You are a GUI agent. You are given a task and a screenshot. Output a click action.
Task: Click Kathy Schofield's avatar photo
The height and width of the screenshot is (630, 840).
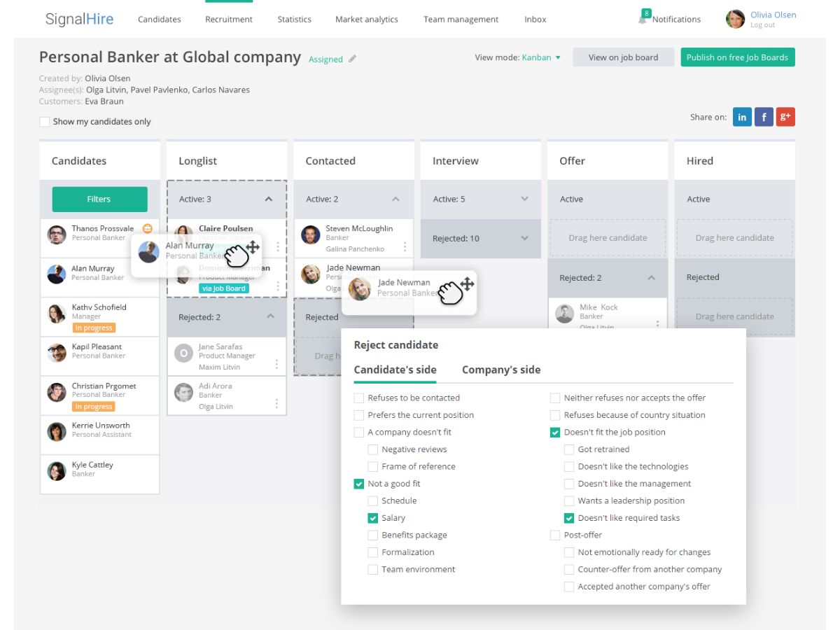click(57, 314)
